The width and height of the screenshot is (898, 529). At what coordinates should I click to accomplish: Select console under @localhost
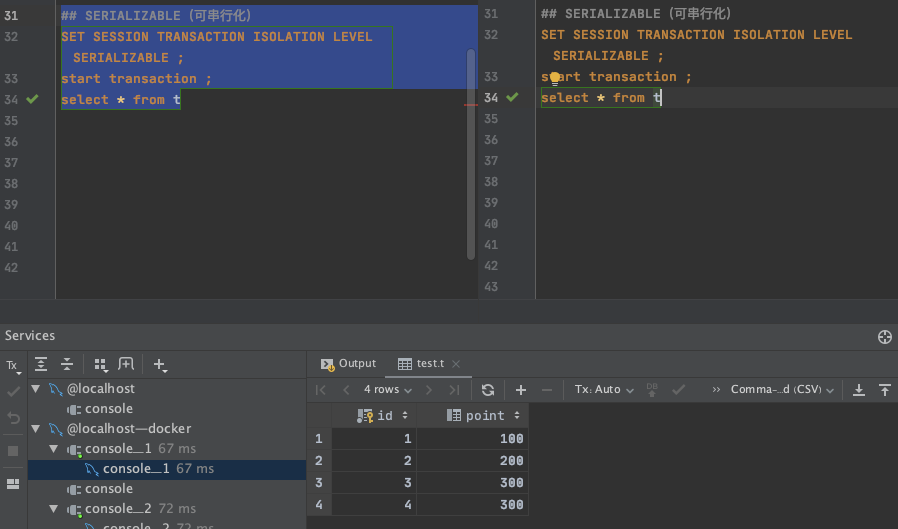click(x=109, y=409)
